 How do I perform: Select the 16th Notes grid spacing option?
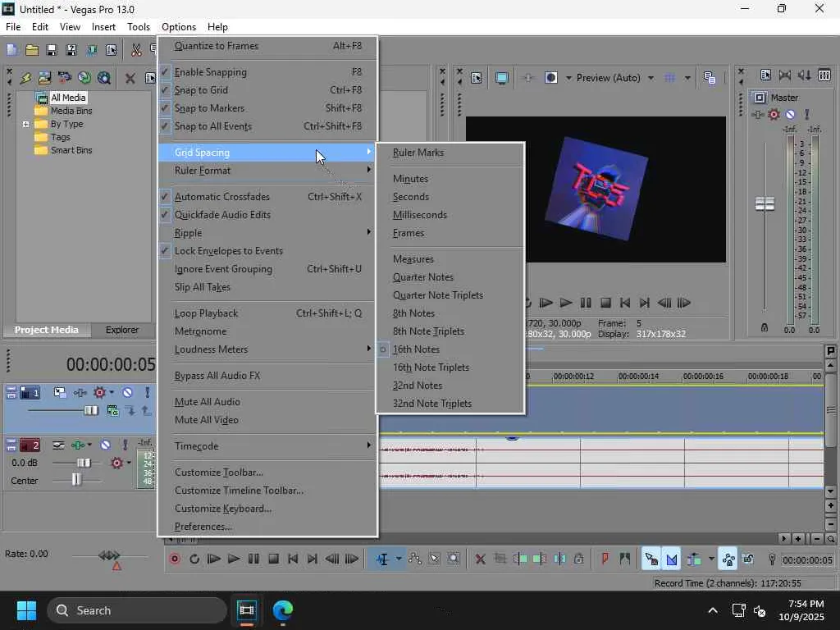[x=416, y=349]
